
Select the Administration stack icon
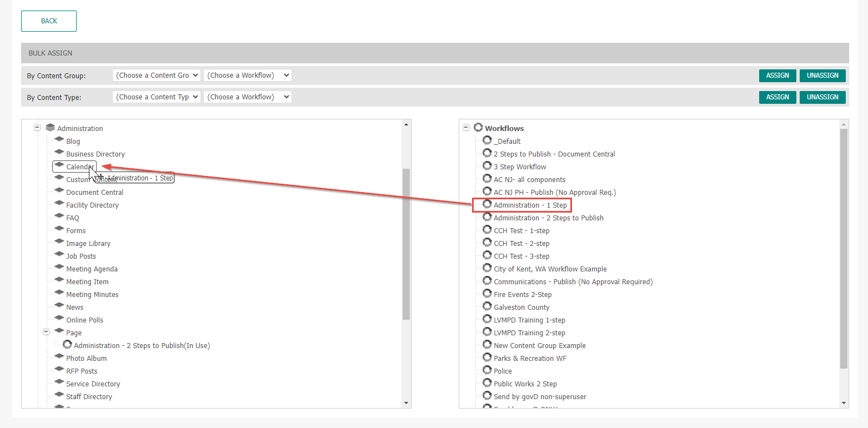50,127
